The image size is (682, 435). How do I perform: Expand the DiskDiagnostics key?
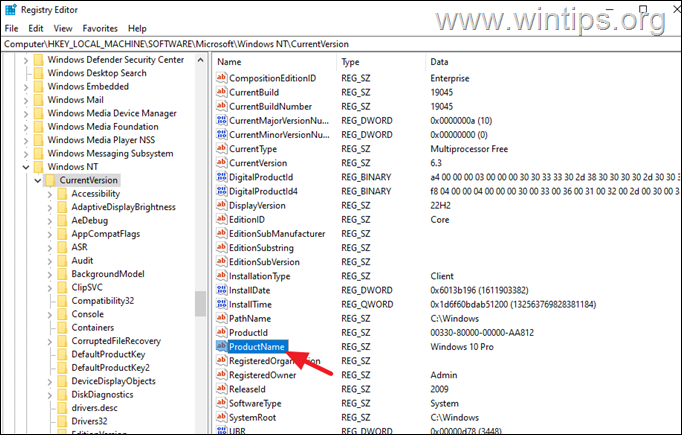50,395
